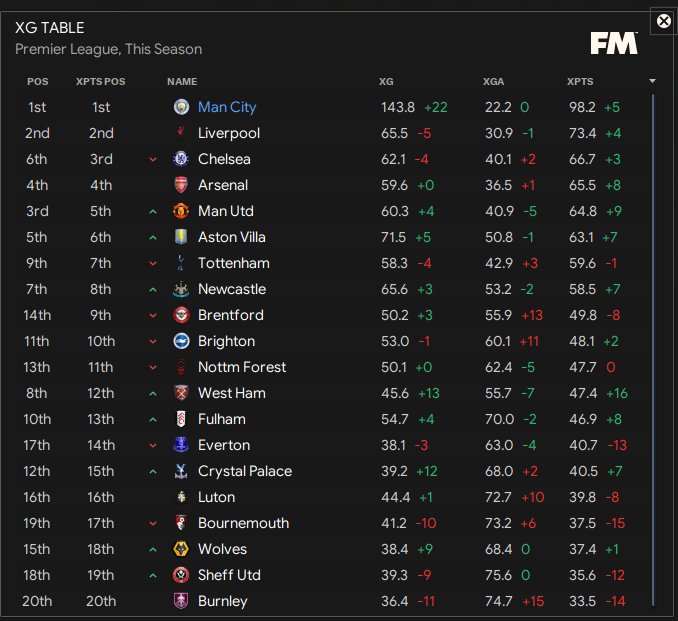Open the Brentford team name link
678x621 pixels.
click(x=231, y=315)
